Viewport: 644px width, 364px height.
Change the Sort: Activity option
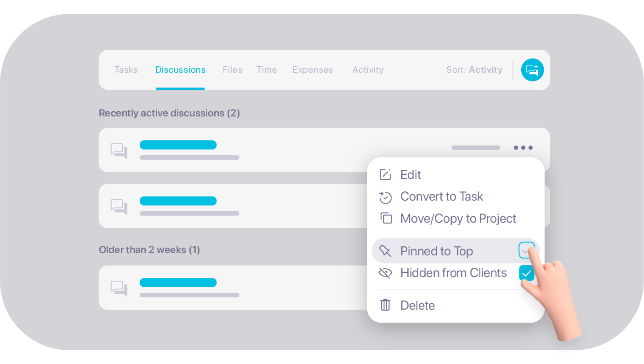pyautogui.click(x=474, y=70)
